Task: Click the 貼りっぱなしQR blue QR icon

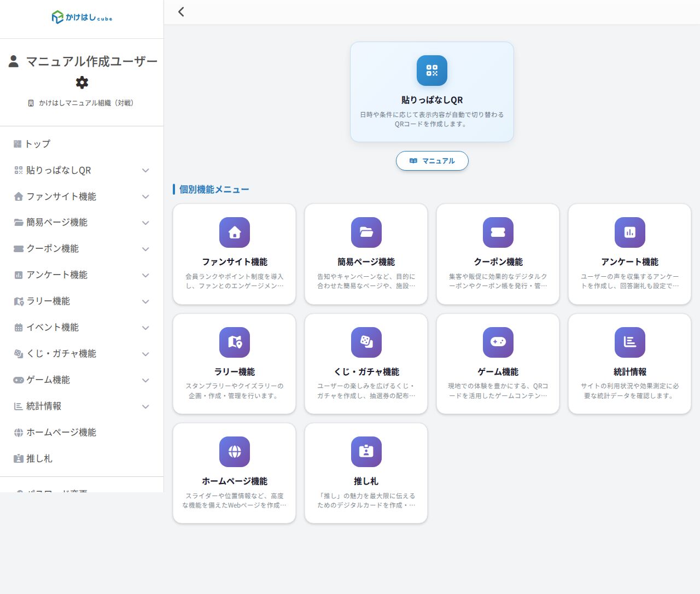Action: click(x=432, y=71)
